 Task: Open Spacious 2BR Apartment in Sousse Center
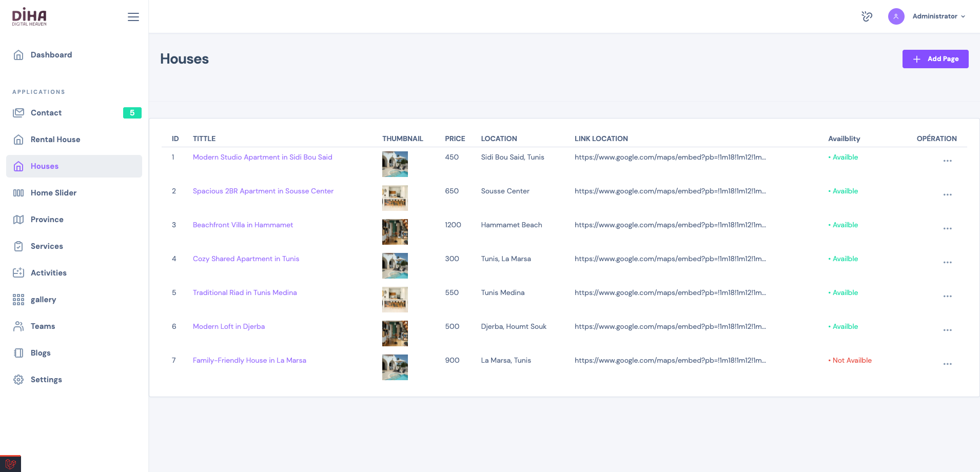(263, 191)
